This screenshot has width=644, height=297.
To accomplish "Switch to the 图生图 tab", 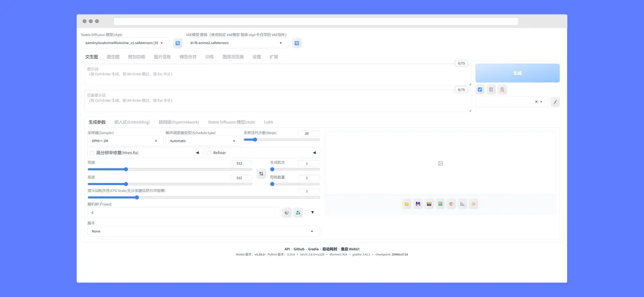I will 113,57.
